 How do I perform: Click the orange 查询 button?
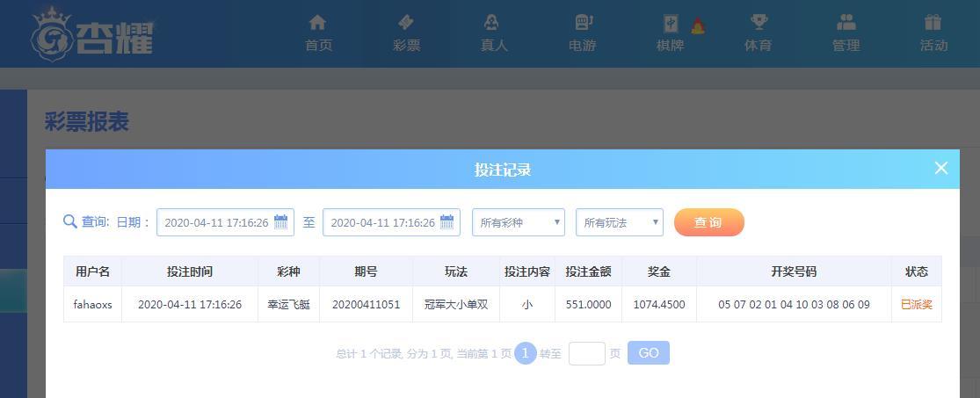[x=708, y=222]
